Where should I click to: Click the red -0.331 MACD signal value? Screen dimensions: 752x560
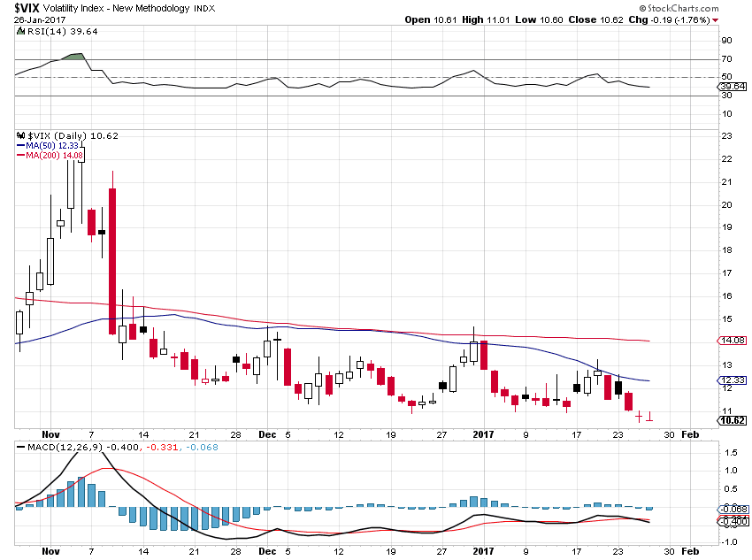click(x=162, y=448)
